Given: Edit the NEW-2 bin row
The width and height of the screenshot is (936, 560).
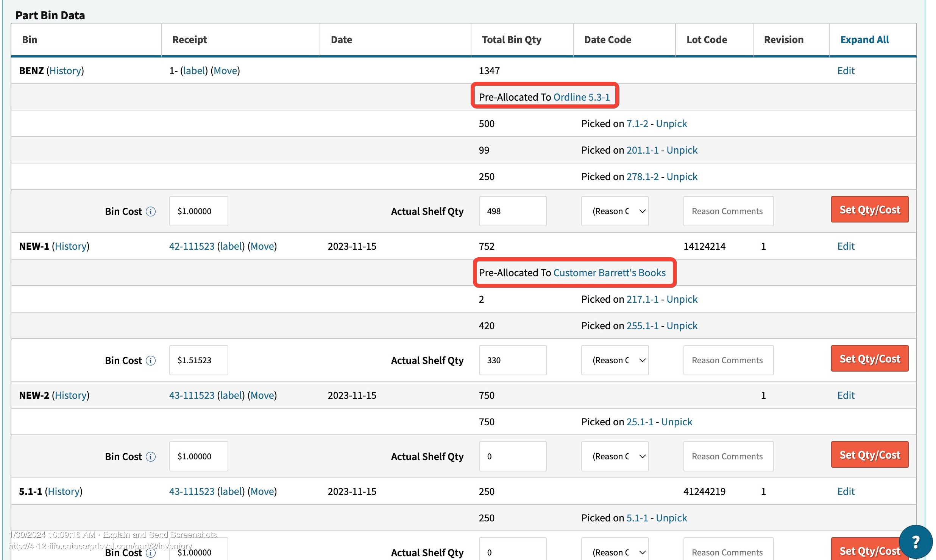Looking at the screenshot, I should pyautogui.click(x=846, y=395).
